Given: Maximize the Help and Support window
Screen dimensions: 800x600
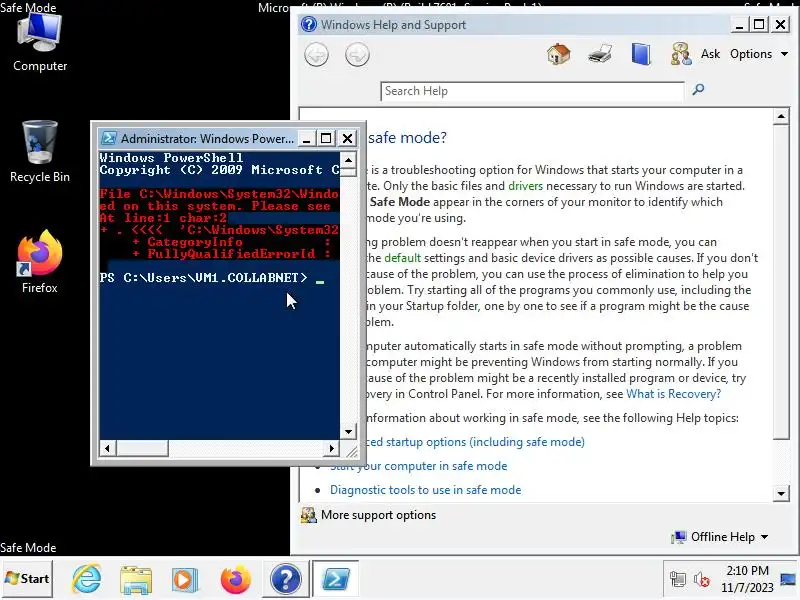Looking at the screenshot, I should point(759,24).
